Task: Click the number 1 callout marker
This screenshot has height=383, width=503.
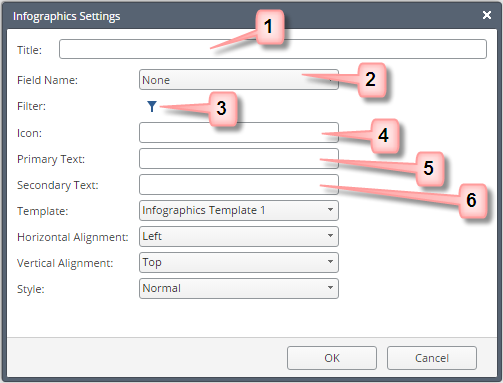Action: pyautogui.click(x=270, y=27)
